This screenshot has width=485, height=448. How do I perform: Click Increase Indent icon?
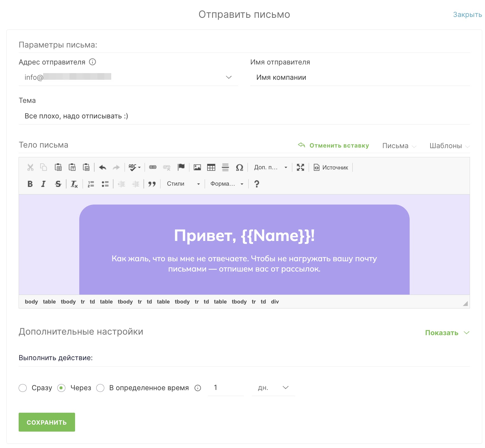(x=135, y=184)
